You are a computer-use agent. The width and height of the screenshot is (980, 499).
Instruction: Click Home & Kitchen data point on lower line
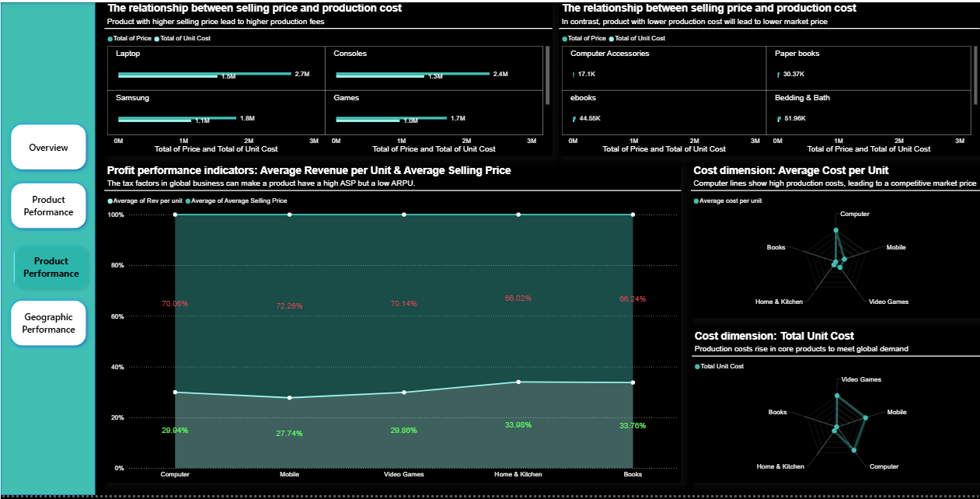click(x=518, y=382)
